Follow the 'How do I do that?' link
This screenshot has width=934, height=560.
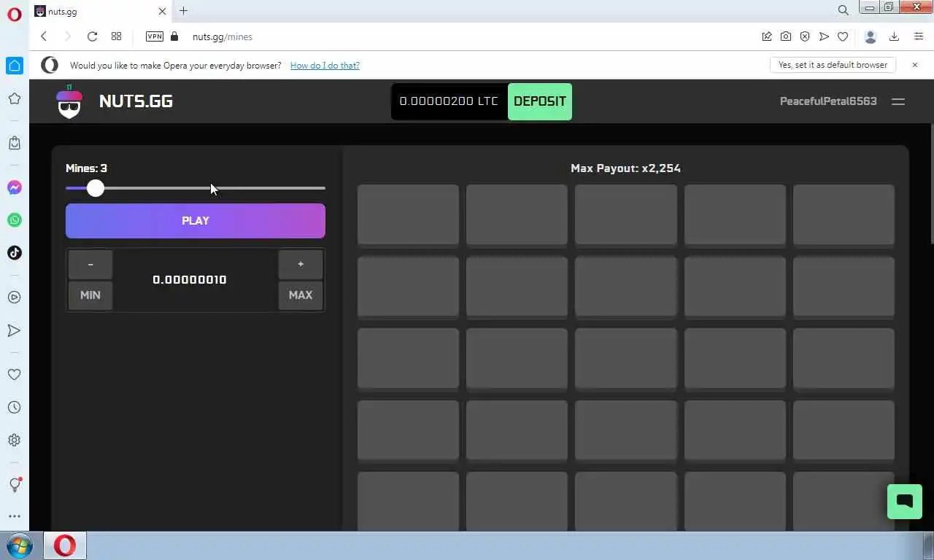pyautogui.click(x=325, y=66)
